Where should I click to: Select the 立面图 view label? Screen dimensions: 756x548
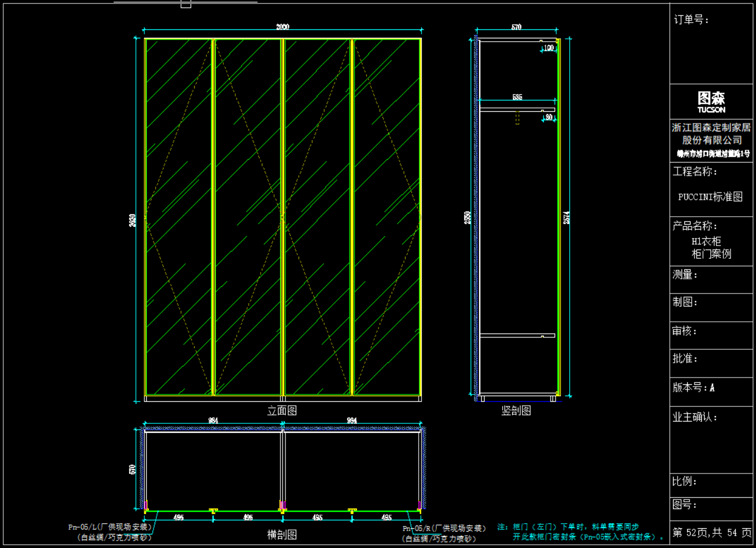click(282, 411)
